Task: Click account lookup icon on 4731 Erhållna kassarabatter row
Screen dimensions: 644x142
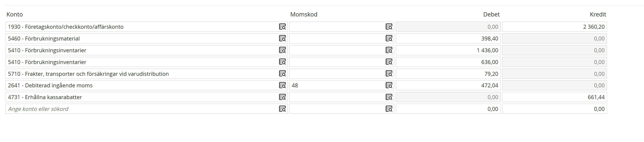Action: coord(282,97)
